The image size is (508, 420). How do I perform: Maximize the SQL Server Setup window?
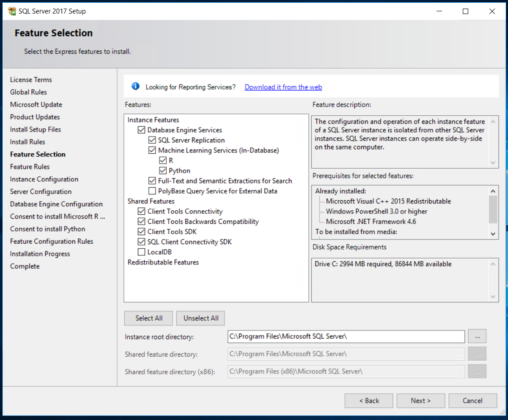466,11
